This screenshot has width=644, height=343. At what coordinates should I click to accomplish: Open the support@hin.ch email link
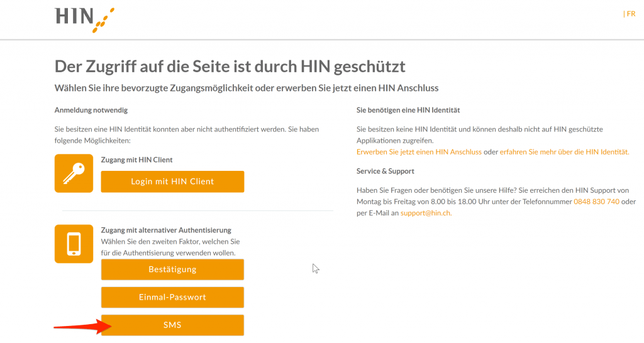click(x=426, y=213)
